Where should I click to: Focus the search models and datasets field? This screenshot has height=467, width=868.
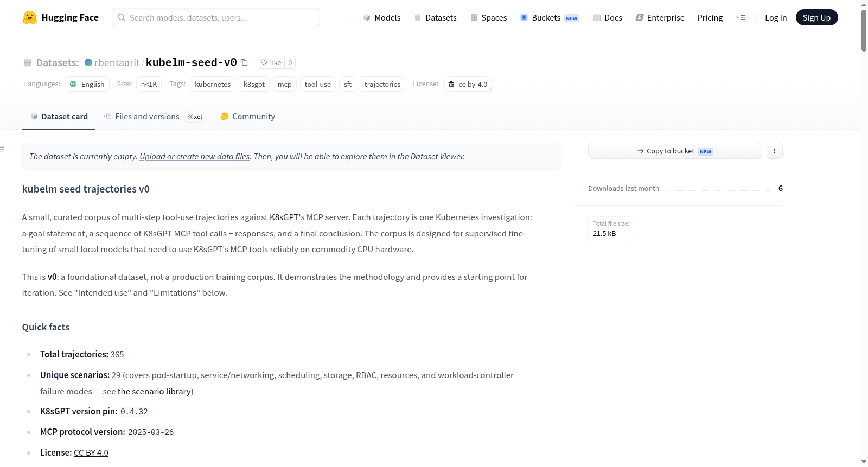pyautogui.click(x=216, y=17)
